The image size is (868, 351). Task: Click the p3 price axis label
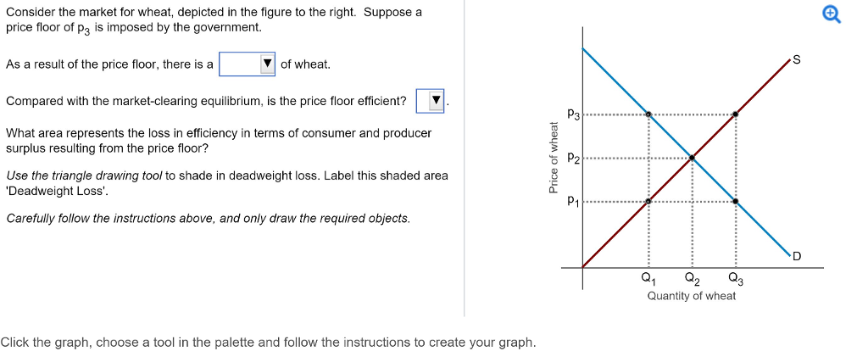click(574, 114)
